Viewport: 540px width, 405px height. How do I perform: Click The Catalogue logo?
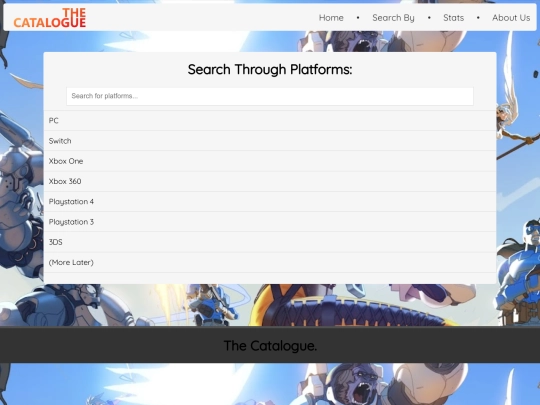(50, 18)
